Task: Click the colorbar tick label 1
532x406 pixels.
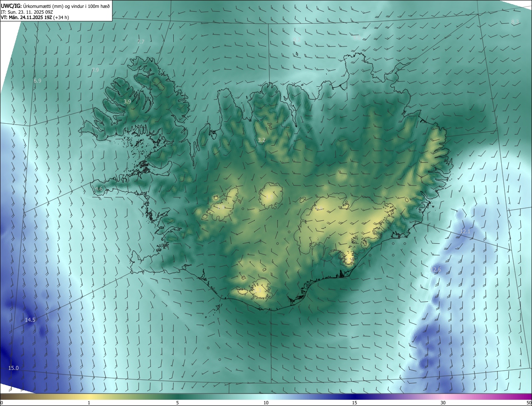Action: [89, 403]
